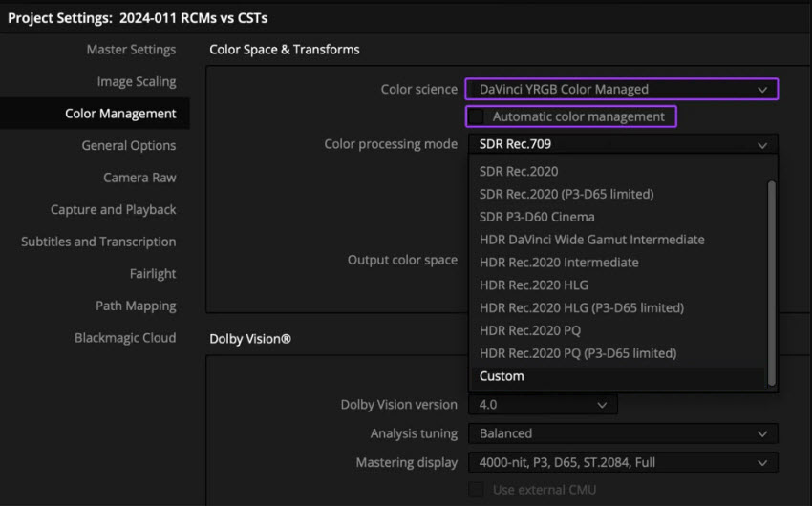Enable Automatic color management checkbox
Viewport: 812px width, 506px height.
click(x=477, y=116)
